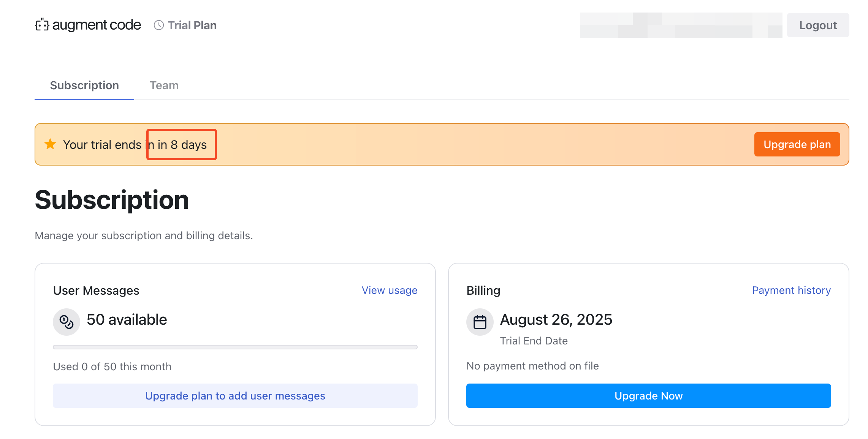Open the View usage link
This screenshot has height=439, width=868.
coord(390,290)
